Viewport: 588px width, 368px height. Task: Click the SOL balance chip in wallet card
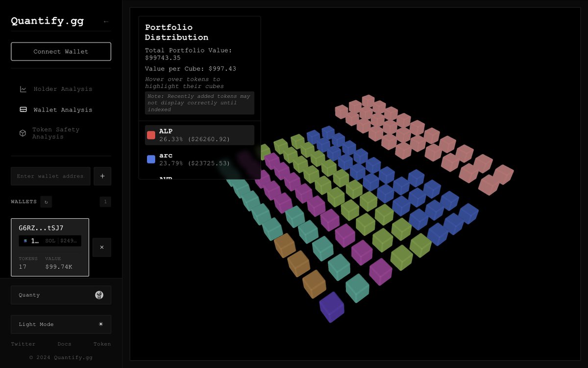[50, 241]
